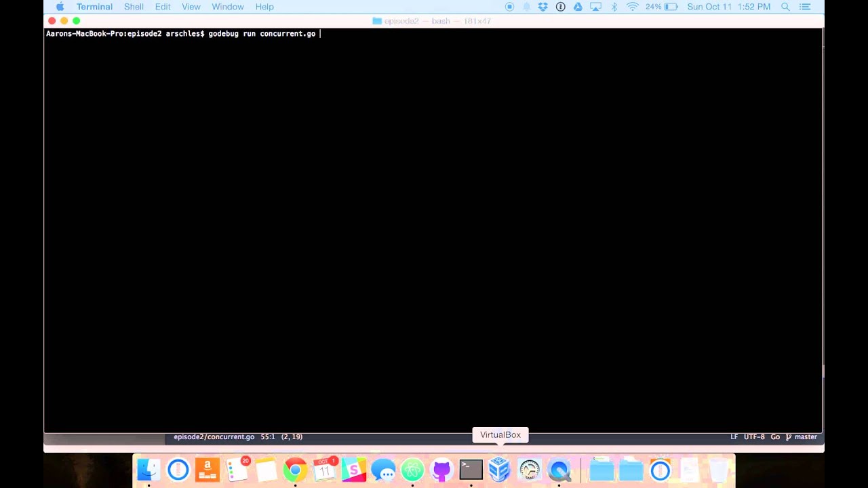Click the screen recording stop icon
This screenshot has width=868, height=488.
click(510, 7)
